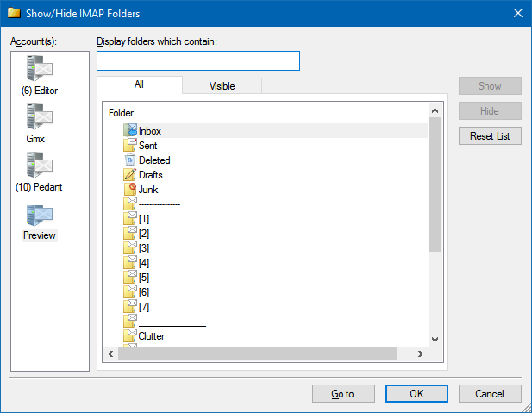This screenshot has height=413, width=532.
Task: Click the horizontal scrollbar right arrow
Action: [421, 354]
